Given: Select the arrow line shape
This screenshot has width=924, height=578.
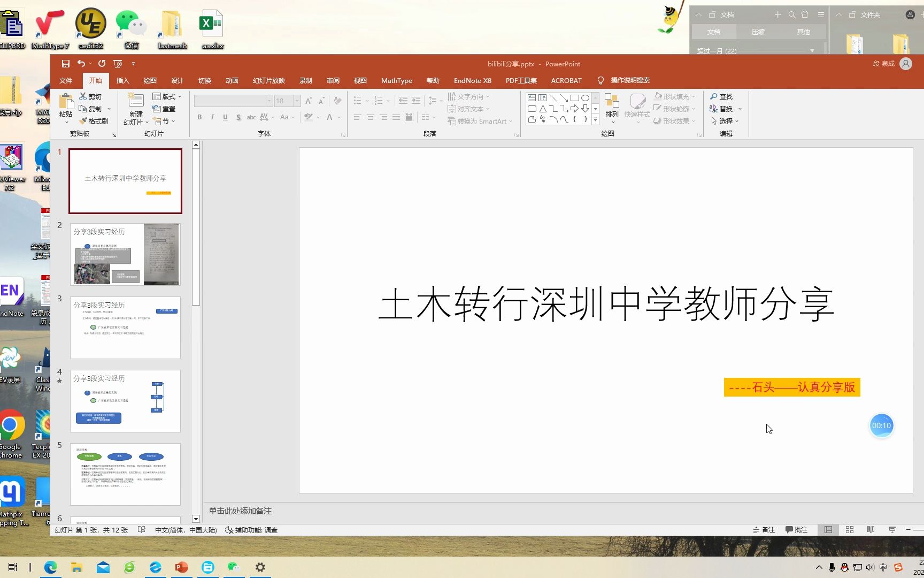Looking at the screenshot, I should click(564, 98).
